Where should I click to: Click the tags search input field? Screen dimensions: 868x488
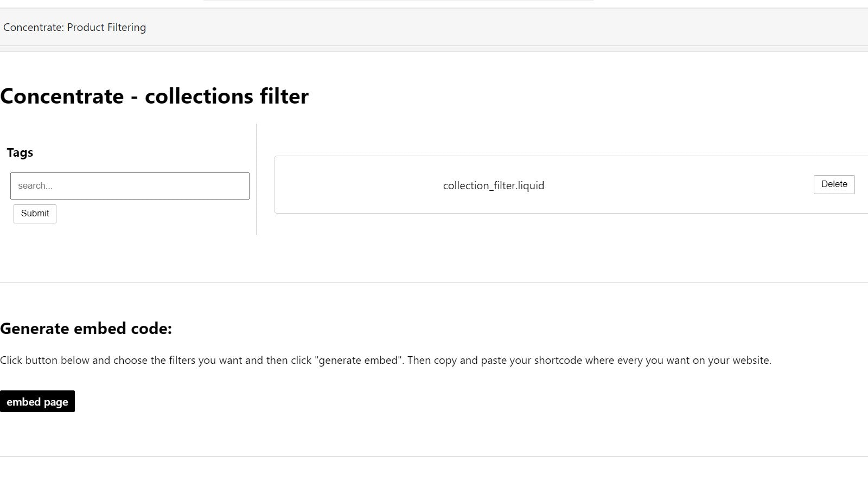[x=130, y=186]
